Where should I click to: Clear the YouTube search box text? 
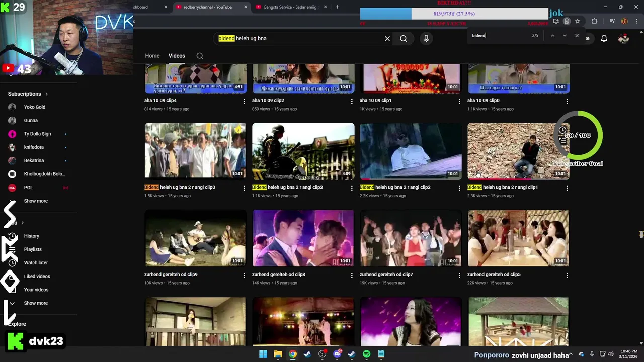pyautogui.click(x=387, y=38)
